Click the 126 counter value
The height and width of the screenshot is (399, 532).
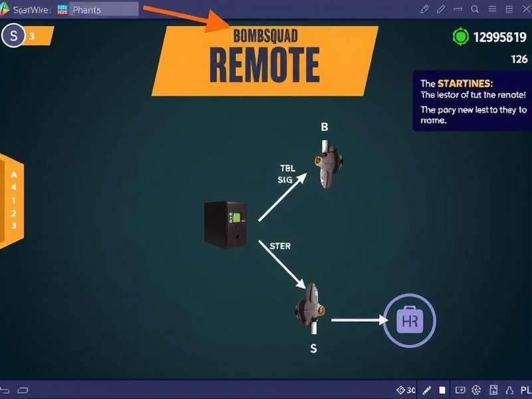519,59
